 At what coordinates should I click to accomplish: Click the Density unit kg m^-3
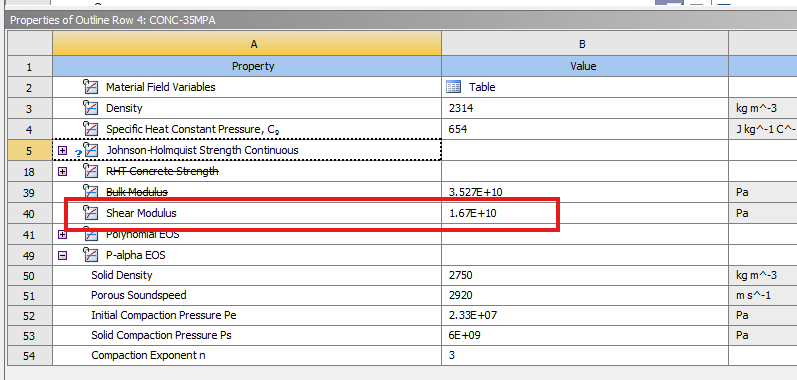[x=756, y=108]
